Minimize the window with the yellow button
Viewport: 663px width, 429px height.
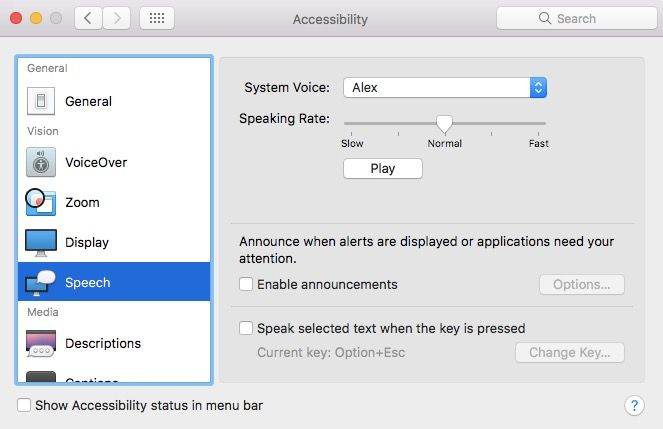click(x=36, y=18)
